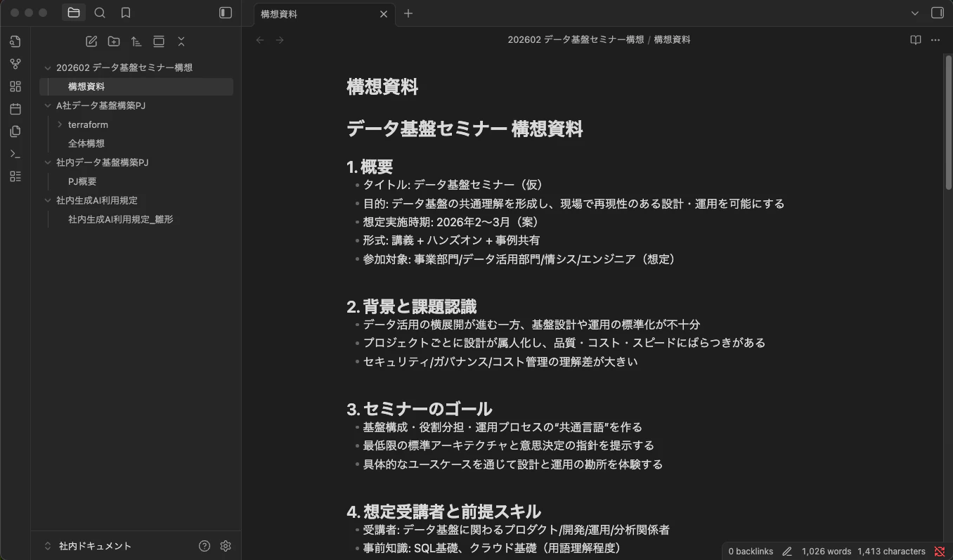This screenshot has height=560, width=953.
Task: Collapse the 202602 データ基盤セミナー構想 folder
Action: coord(48,67)
